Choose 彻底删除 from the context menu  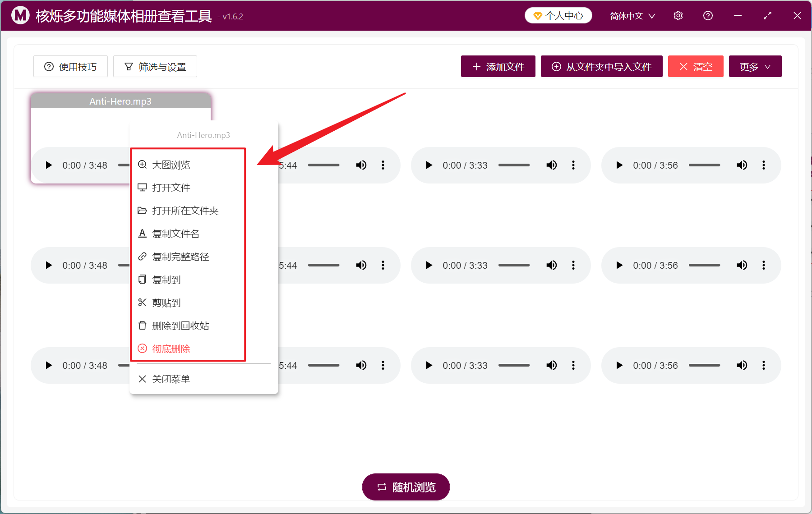pyautogui.click(x=171, y=348)
